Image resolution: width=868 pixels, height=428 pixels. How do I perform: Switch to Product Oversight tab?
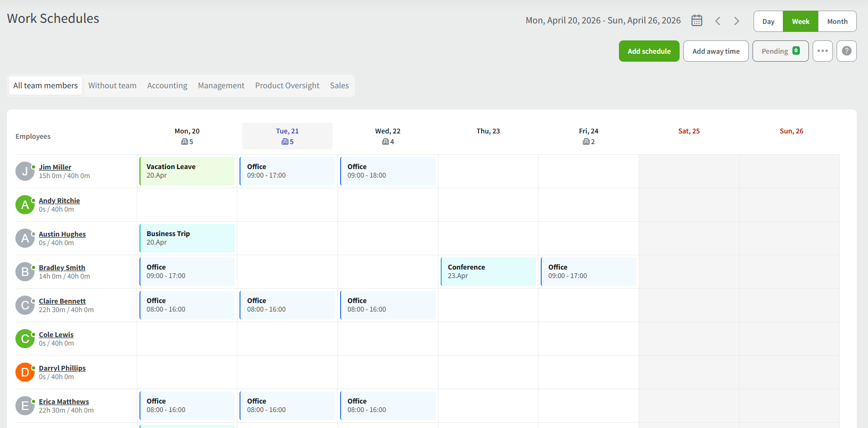point(287,86)
